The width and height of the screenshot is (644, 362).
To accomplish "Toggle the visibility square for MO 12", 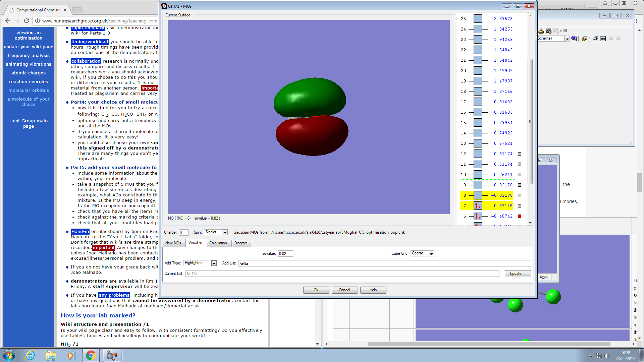I will tap(520, 154).
